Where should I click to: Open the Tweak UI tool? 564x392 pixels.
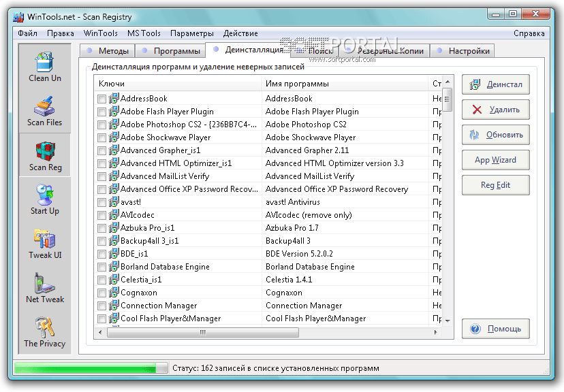pos(44,244)
